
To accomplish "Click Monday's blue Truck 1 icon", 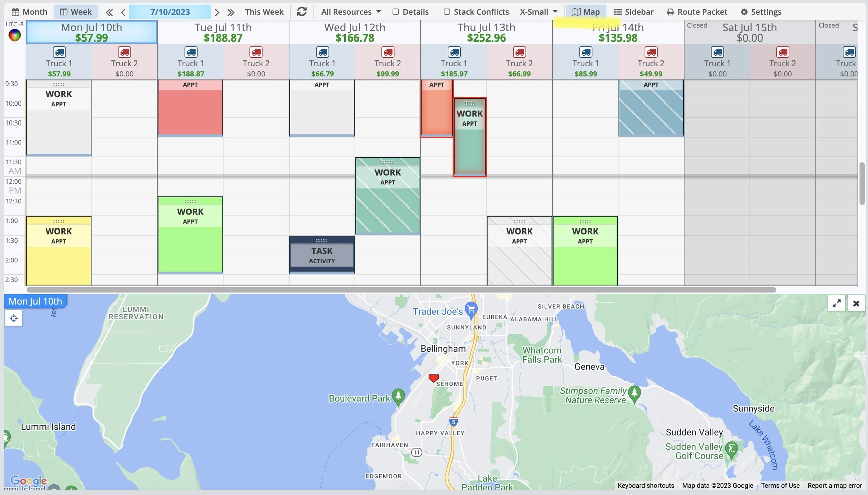I will [59, 52].
